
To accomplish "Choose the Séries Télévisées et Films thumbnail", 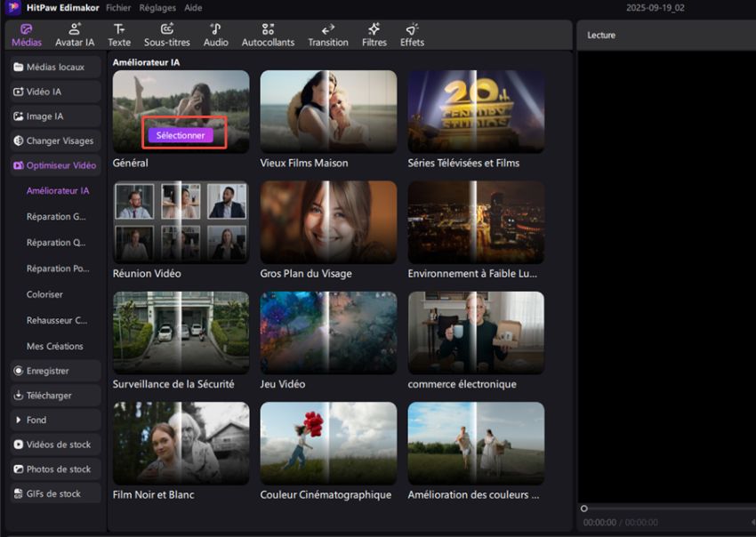I will tap(476, 111).
